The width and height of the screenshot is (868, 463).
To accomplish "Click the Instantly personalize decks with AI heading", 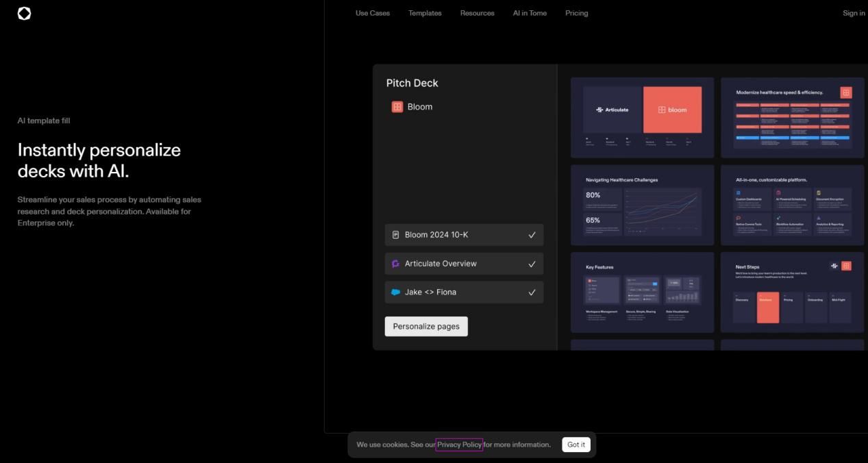I will (99, 160).
